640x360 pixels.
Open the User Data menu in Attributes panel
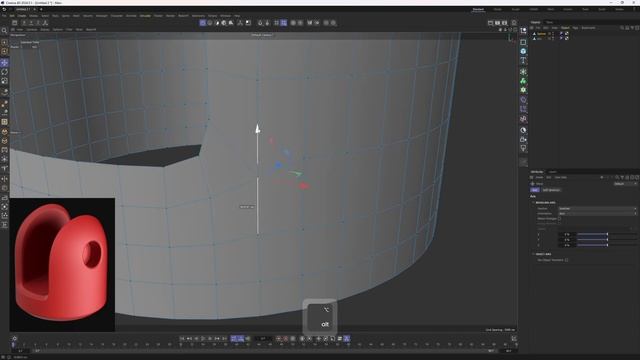(560, 178)
